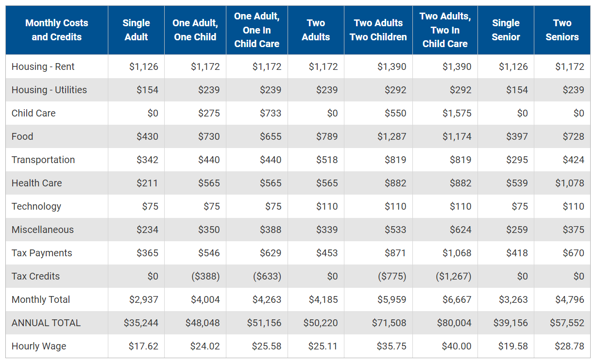This screenshot has width=596, height=364.
Task: Click the Single Senior column header
Action: tap(506, 30)
